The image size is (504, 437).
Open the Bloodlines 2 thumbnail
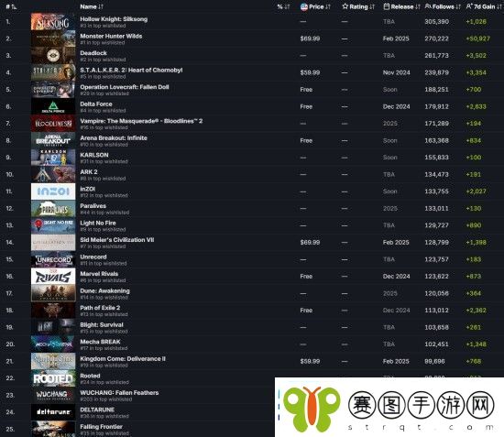[x=53, y=124]
